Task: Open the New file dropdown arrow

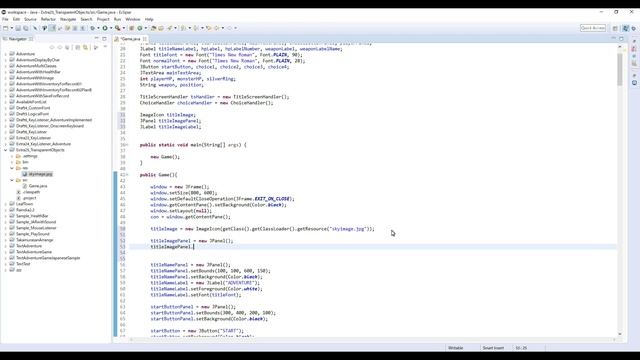Action: click(11, 28)
